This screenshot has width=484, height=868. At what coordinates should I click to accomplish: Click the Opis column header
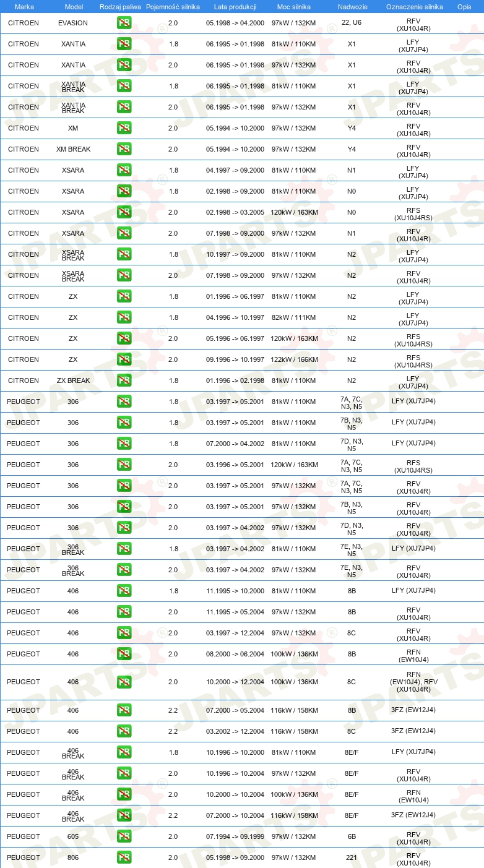[464, 7]
